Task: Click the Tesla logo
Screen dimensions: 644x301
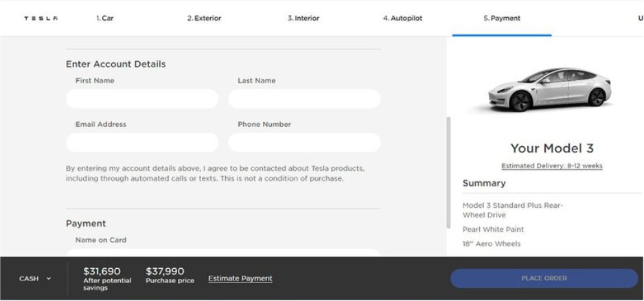Action: tap(41, 19)
